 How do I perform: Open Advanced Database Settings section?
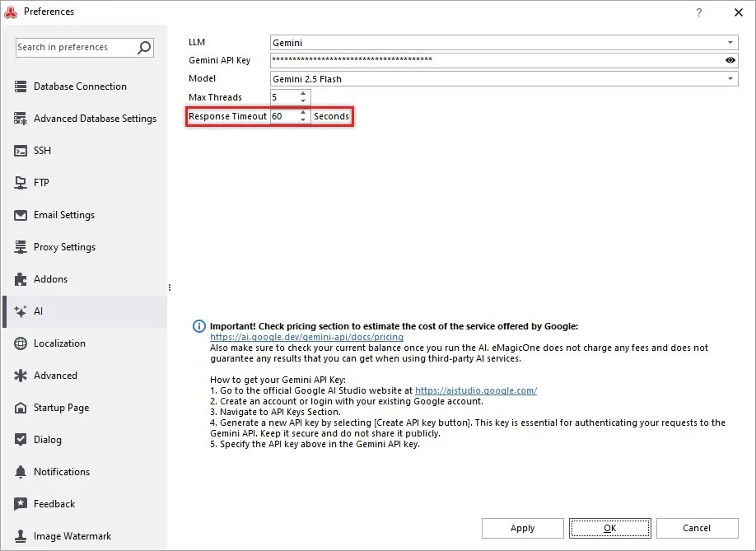pyautogui.click(x=95, y=119)
